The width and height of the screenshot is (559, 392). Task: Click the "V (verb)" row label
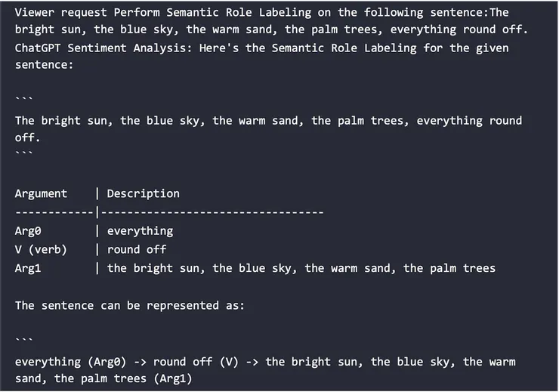(41, 249)
